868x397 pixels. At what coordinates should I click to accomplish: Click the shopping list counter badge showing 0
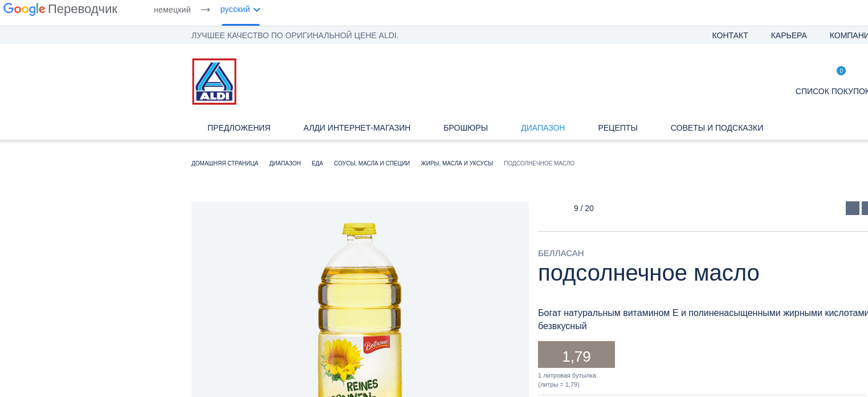point(841,71)
